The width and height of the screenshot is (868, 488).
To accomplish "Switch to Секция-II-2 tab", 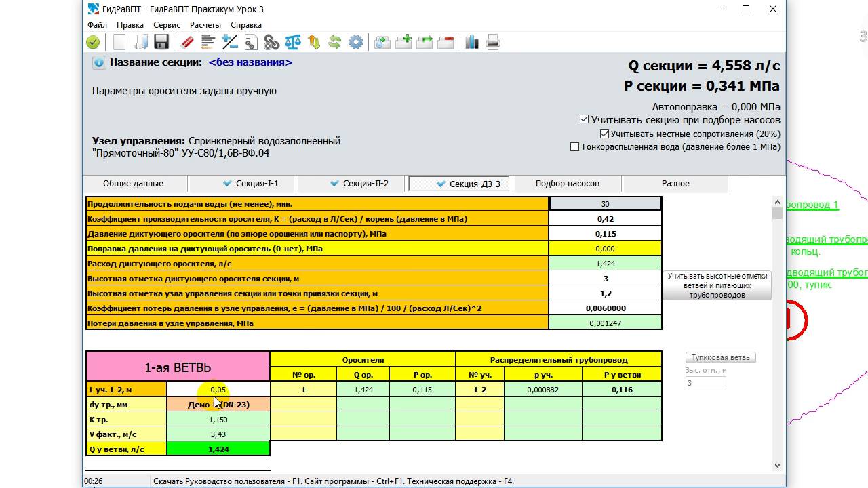I will (x=351, y=184).
